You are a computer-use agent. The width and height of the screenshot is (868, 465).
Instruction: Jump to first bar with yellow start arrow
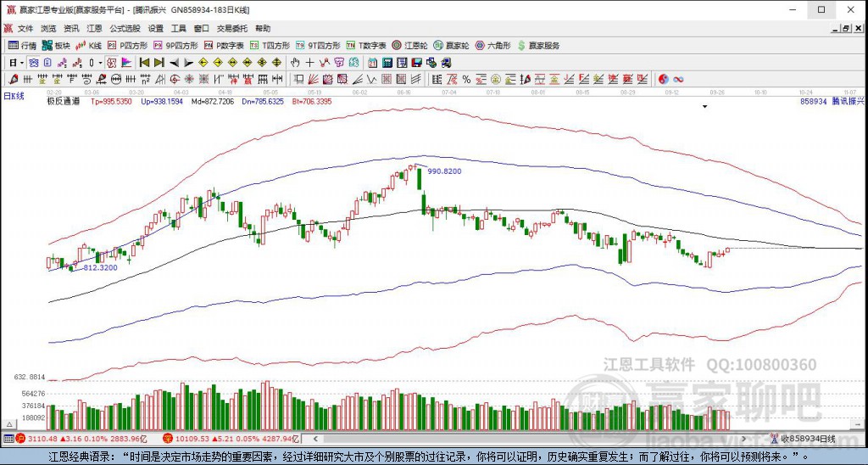click(144, 63)
